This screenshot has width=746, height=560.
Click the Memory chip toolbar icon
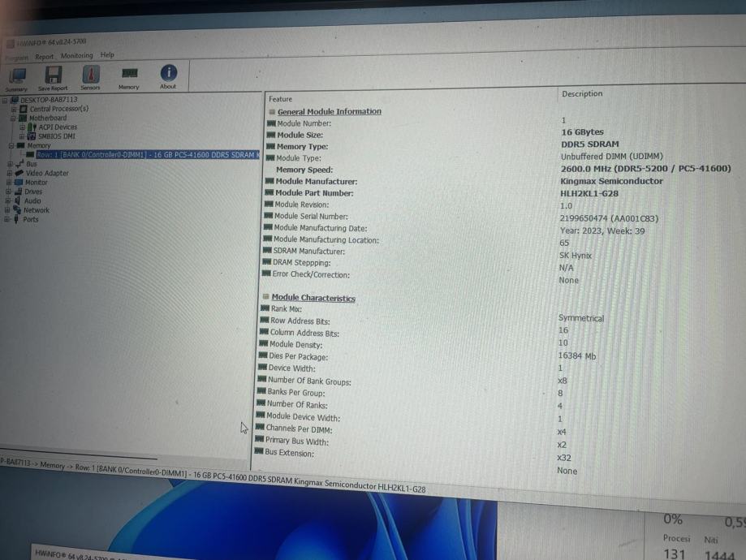click(129, 77)
